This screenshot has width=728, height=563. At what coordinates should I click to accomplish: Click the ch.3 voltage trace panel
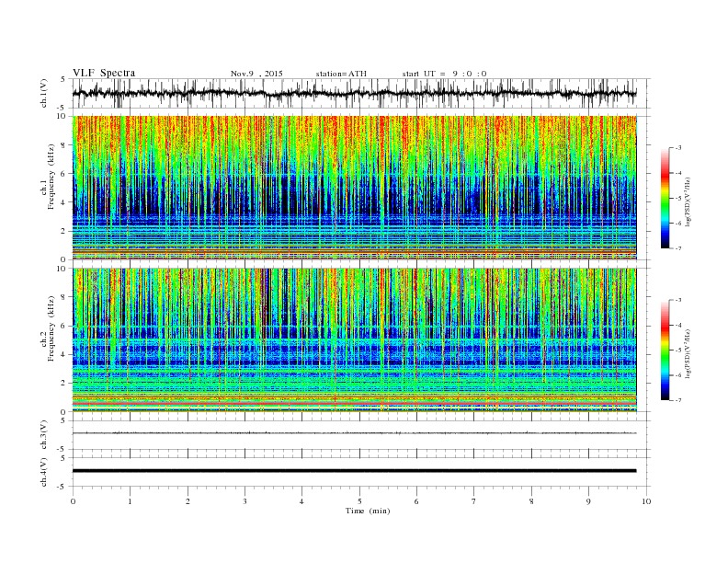coord(361,435)
